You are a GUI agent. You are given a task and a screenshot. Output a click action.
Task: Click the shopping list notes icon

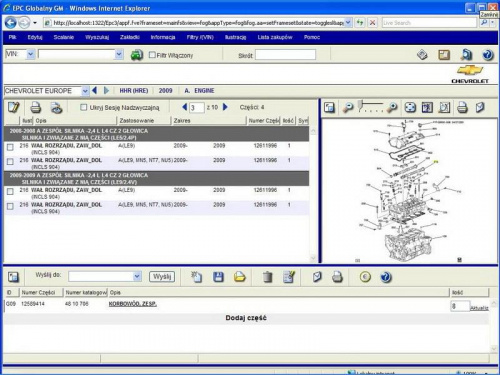(x=289, y=277)
